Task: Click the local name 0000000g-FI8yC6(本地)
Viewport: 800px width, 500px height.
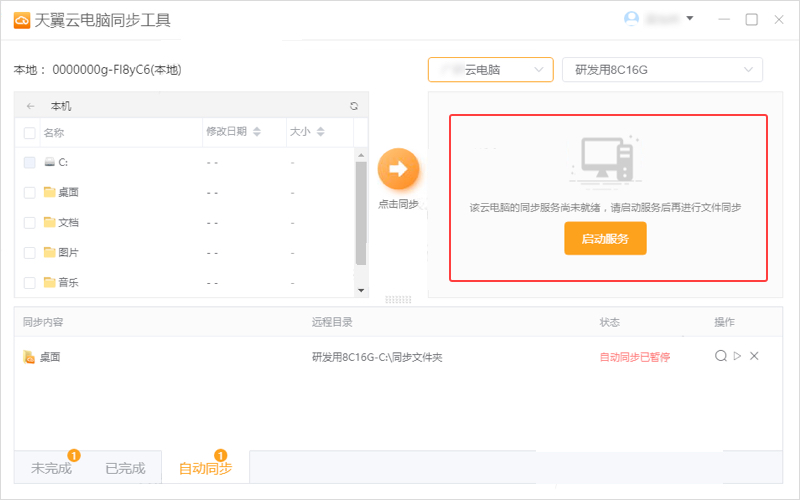Action: [x=117, y=69]
